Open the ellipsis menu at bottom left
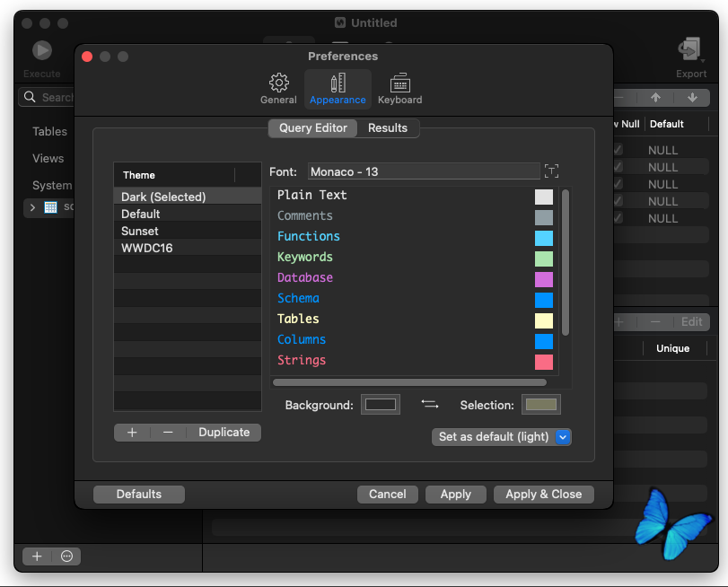The image size is (728, 587). click(66, 556)
